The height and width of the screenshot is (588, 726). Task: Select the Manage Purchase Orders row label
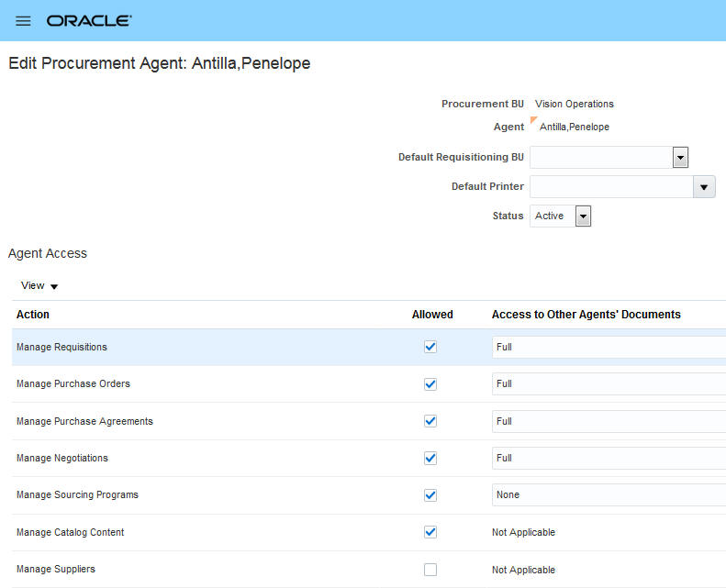point(73,384)
